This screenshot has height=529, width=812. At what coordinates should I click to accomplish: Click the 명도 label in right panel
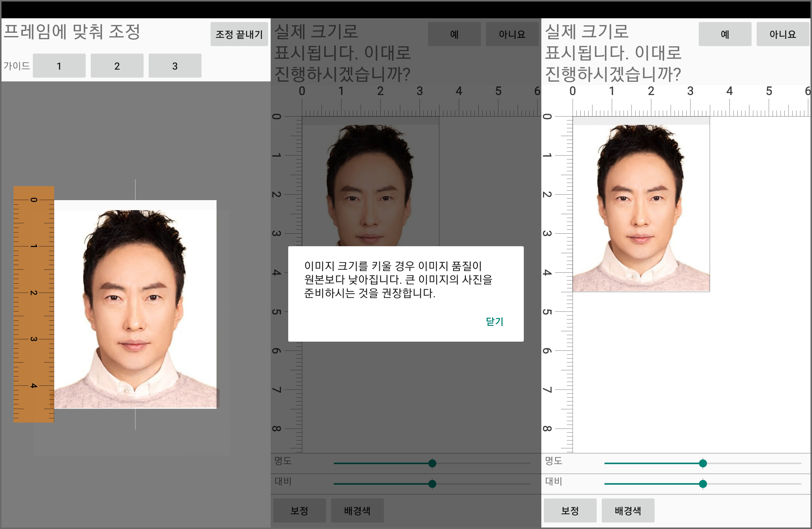(x=553, y=461)
